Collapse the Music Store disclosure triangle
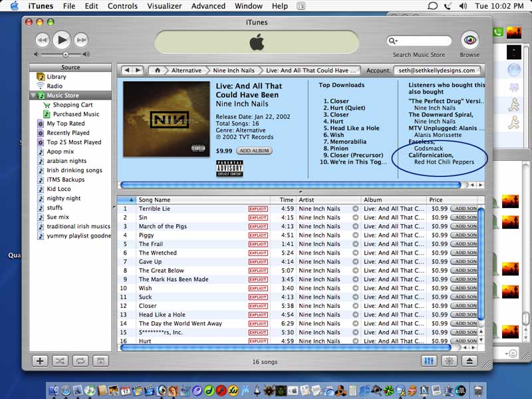Viewport: 532px width, 399px height. [x=33, y=95]
